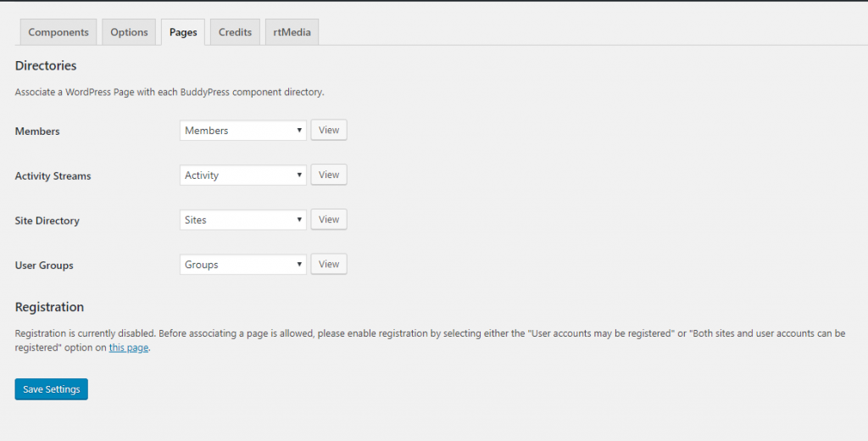Viewport: 868px width, 441px height.
Task: Click the arrow on the Groups dropdown
Action: click(x=299, y=265)
